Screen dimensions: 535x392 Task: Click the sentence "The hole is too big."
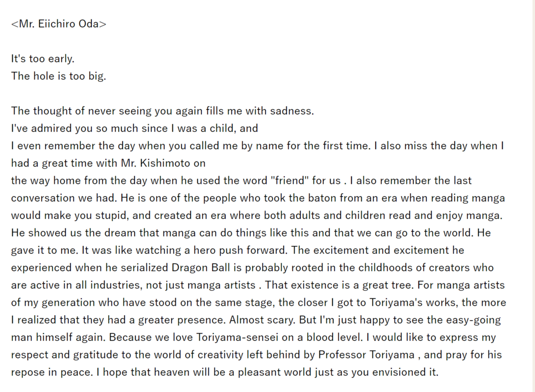coord(59,76)
